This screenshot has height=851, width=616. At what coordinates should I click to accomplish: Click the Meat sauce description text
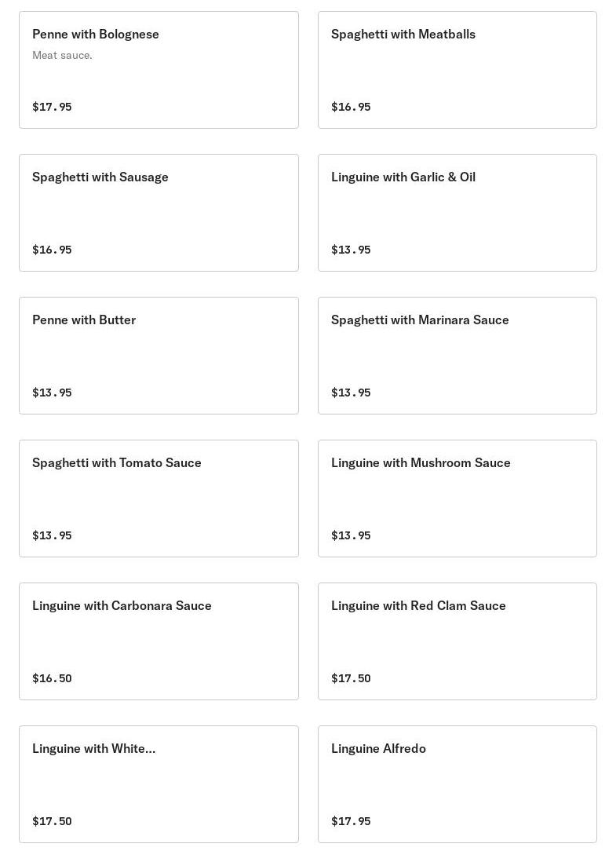click(62, 55)
